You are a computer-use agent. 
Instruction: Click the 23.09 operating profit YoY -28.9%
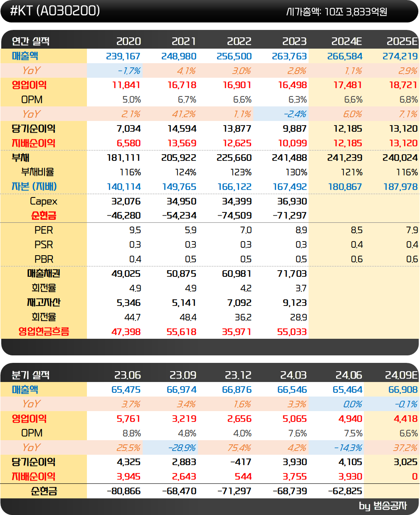click(182, 448)
